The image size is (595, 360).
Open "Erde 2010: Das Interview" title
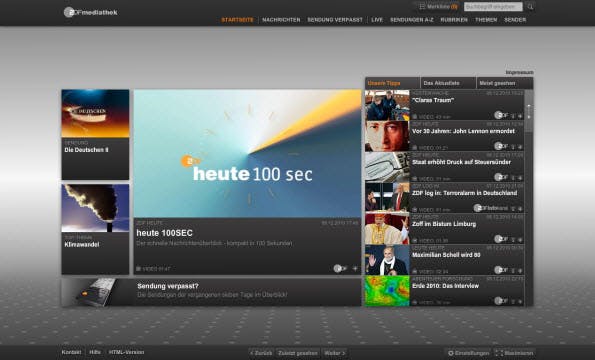click(x=445, y=286)
